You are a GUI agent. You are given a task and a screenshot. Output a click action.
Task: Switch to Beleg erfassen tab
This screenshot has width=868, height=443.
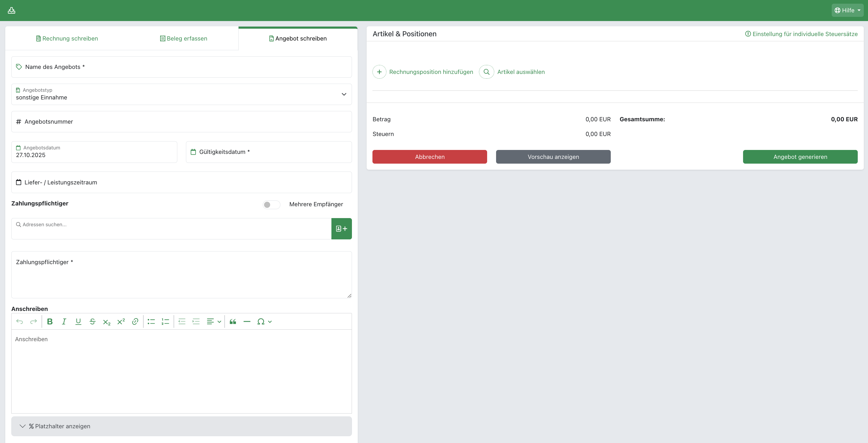coord(183,38)
